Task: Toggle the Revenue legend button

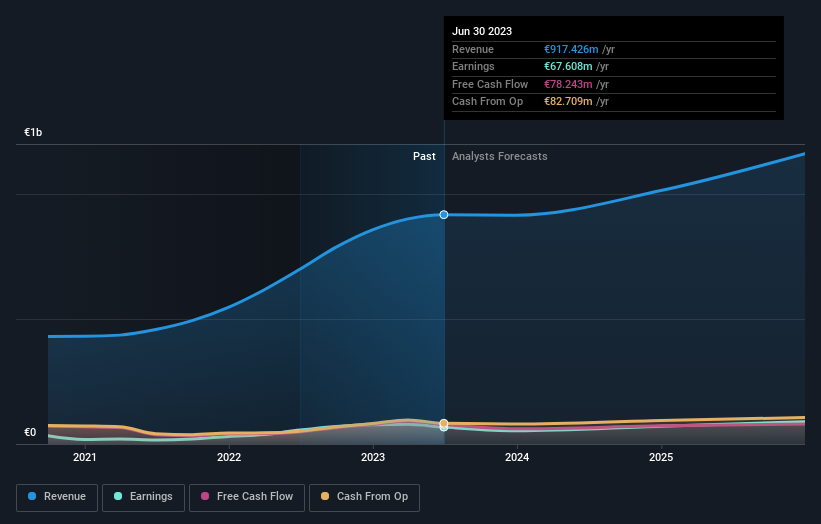Action: tap(57, 497)
